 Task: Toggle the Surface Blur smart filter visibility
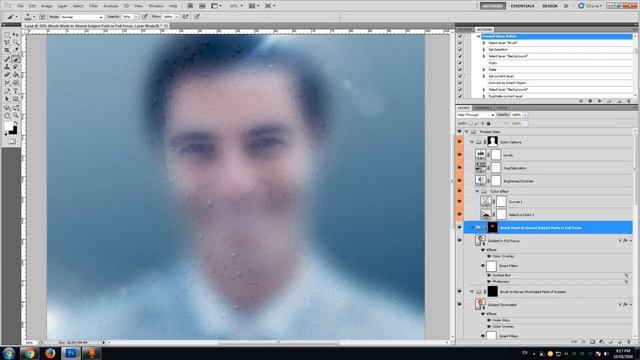[x=489, y=275]
